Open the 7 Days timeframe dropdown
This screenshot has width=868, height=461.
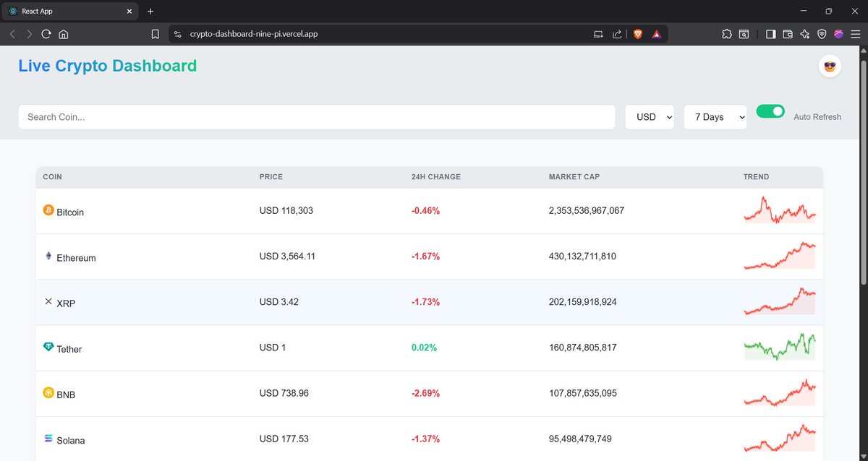tap(715, 116)
